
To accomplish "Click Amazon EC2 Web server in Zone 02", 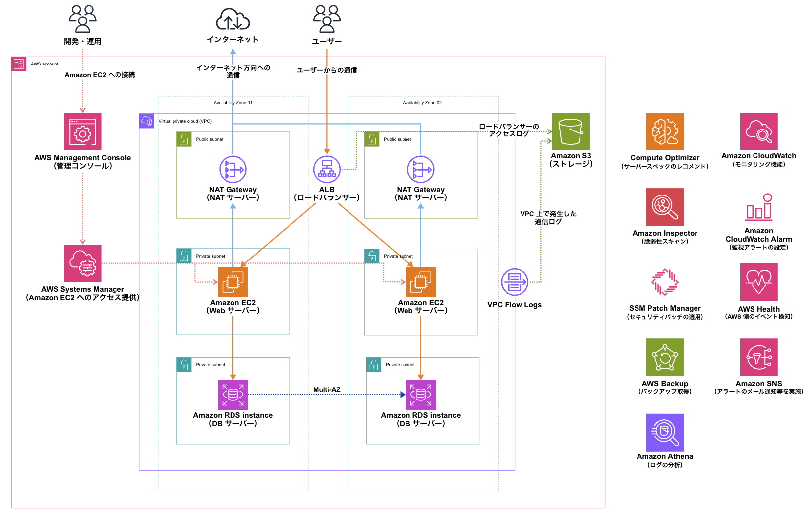I will click(421, 282).
